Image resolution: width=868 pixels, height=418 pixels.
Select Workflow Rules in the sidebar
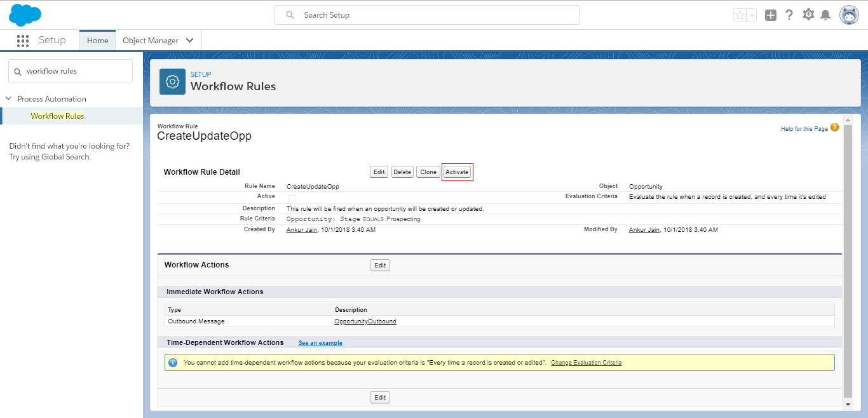57,116
